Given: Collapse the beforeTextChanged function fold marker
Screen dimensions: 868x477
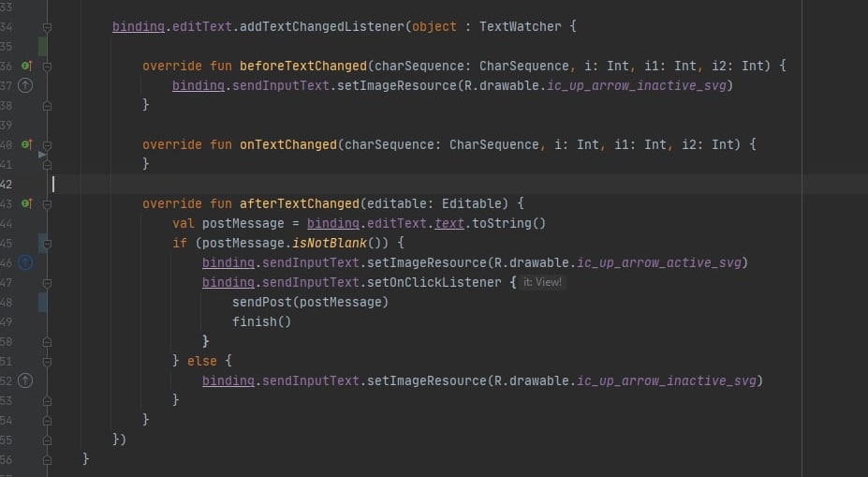Looking at the screenshot, I should [x=47, y=67].
